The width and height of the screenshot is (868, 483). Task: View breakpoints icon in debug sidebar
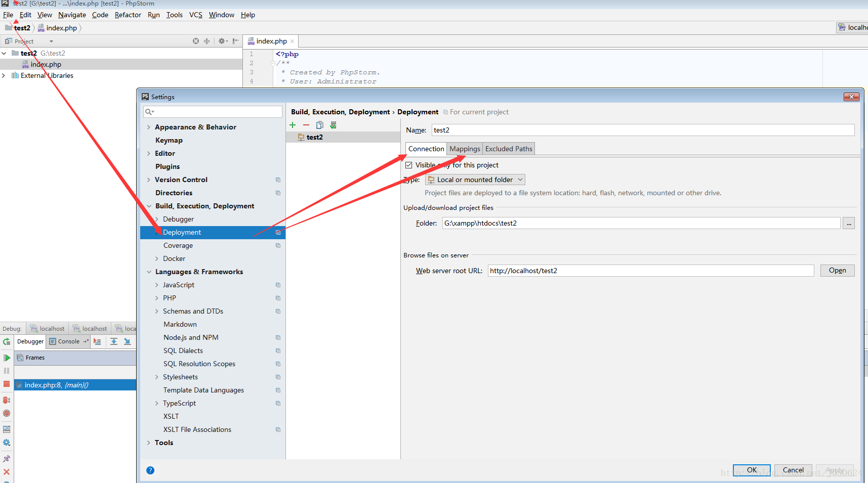point(7,400)
